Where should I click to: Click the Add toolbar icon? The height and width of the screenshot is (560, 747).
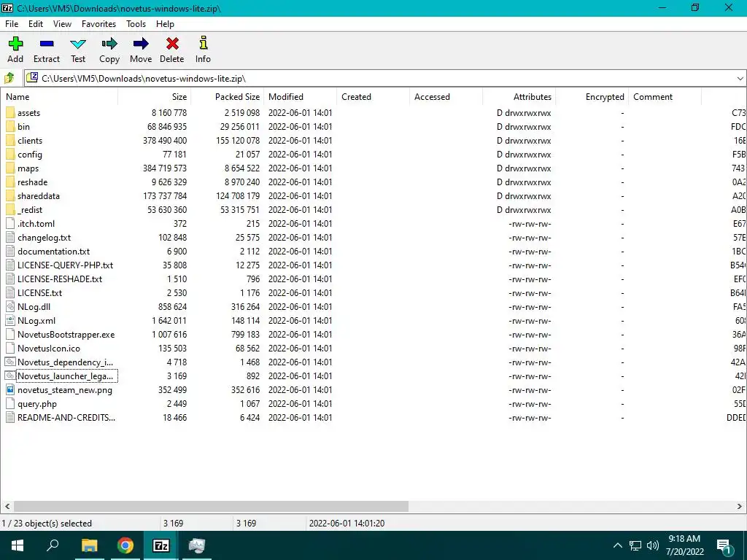(15, 44)
